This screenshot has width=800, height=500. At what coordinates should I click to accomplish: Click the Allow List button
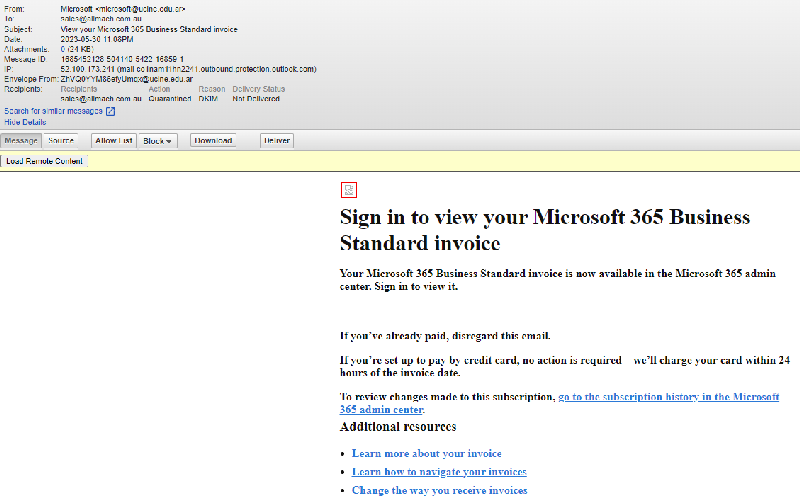[114, 141]
